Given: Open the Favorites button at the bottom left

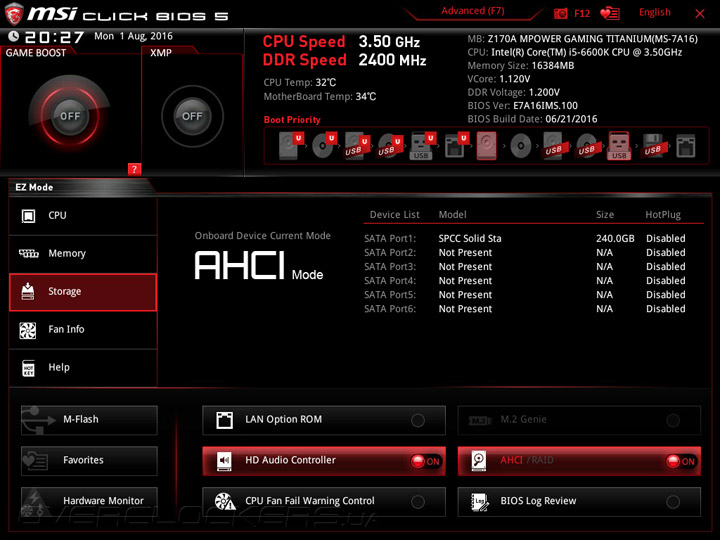Looking at the screenshot, I should point(89,461).
